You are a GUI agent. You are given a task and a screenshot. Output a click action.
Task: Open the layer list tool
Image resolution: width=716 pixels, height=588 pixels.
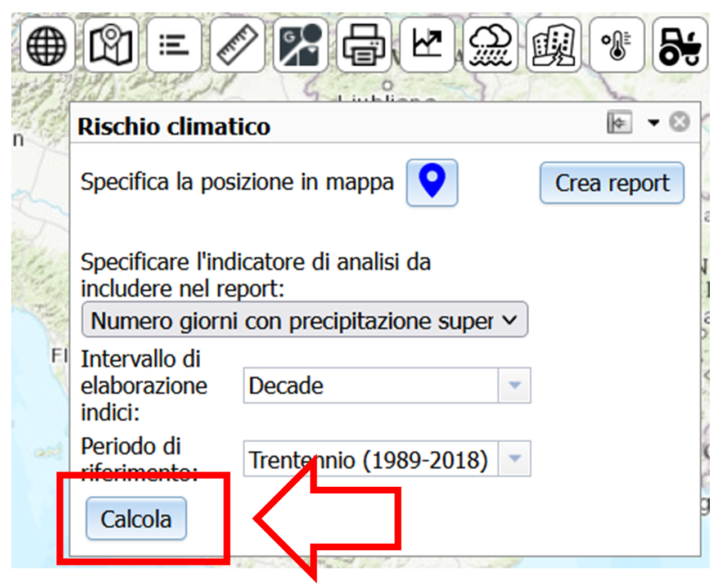[x=174, y=44]
